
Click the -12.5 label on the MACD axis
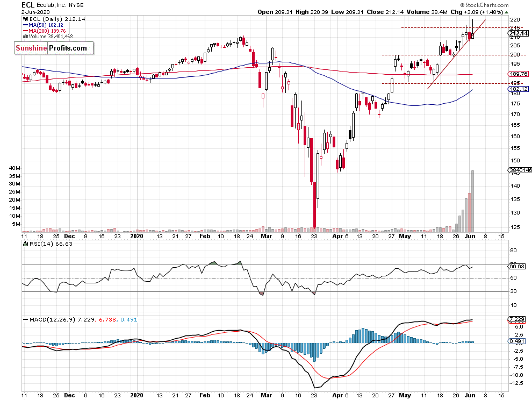(x=516, y=383)
